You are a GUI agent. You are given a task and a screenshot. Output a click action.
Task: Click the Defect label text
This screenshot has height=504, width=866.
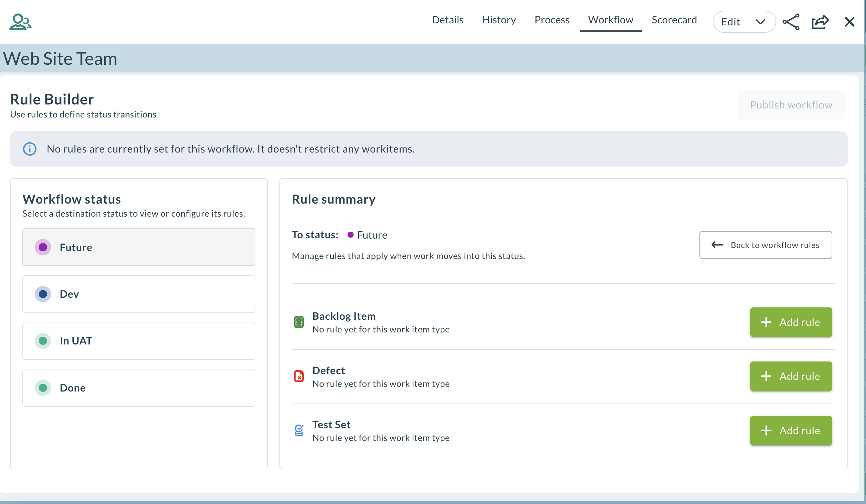329,370
